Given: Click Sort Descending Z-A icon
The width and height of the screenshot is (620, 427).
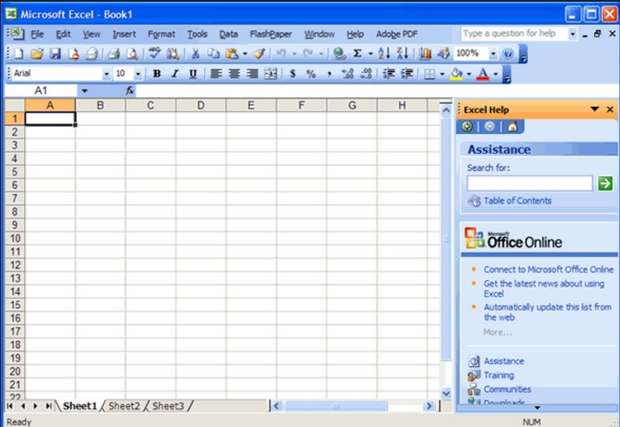Looking at the screenshot, I should coord(402,53).
